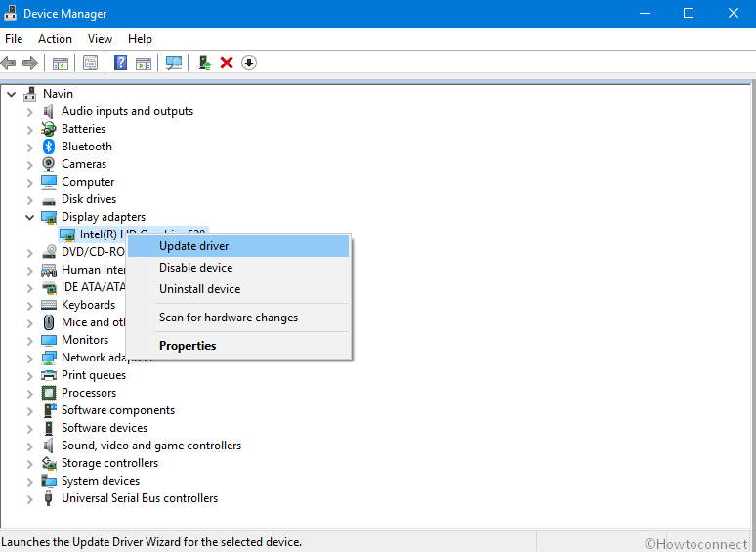This screenshot has width=756, height=552.
Task: Click the Audio inputs and outputs speaker icon
Action: [x=48, y=111]
